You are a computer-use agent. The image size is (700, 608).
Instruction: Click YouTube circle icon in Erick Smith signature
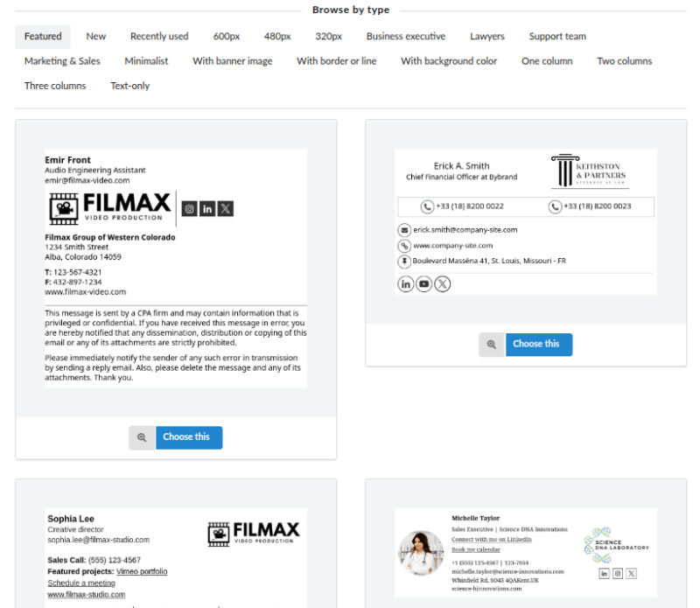424,284
